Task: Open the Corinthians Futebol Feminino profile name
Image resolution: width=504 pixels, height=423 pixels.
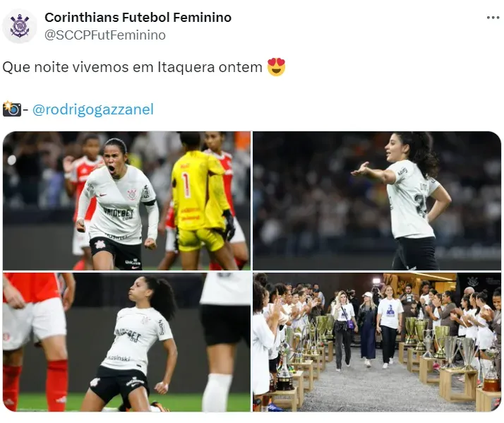Action: point(138,18)
